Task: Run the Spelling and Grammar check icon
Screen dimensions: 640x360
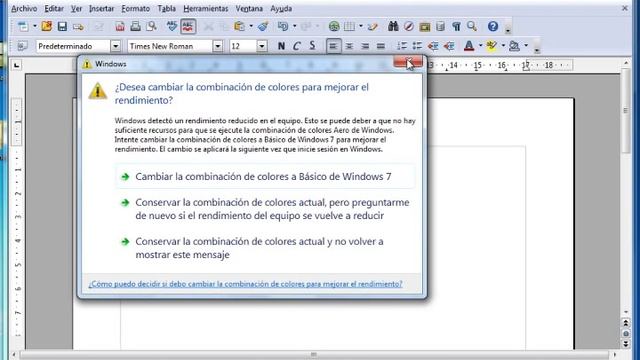Action: (172, 27)
